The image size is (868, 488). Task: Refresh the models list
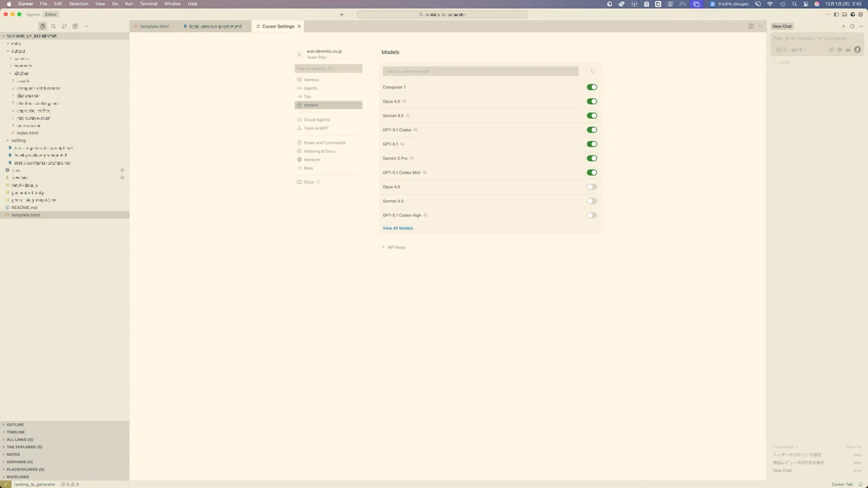click(592, 71)
